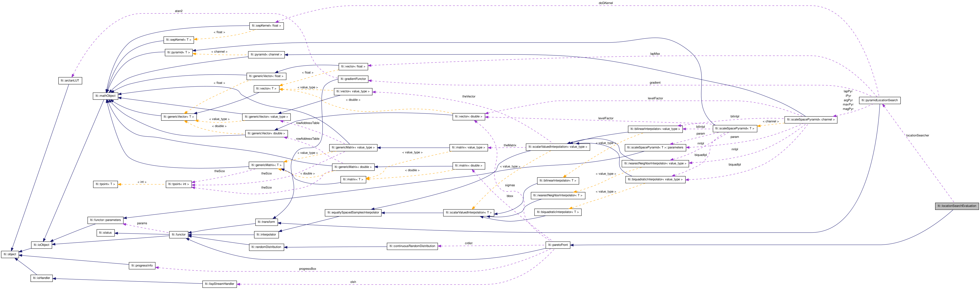Click the lti::pyramid< T > node
The image size is (980, 289).
[178, 53]
